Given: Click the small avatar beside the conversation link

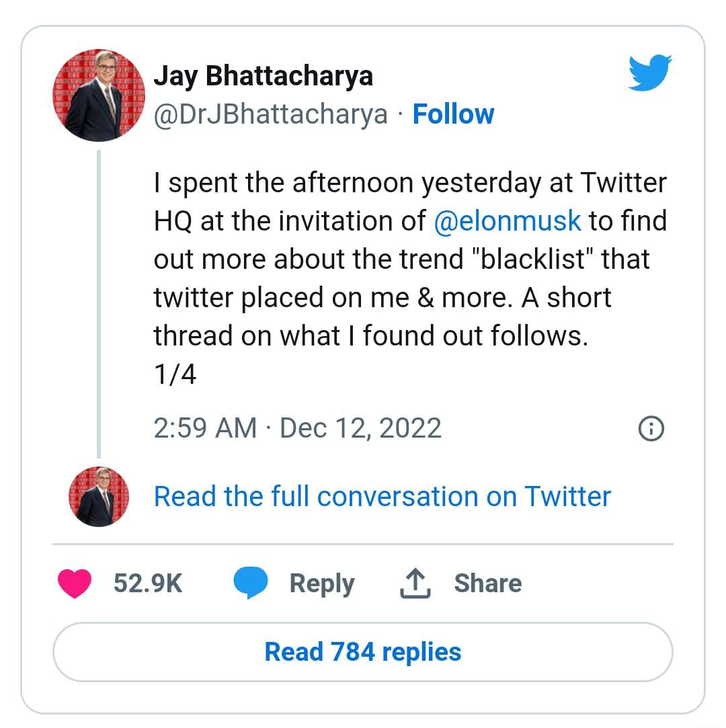Looking at the screenshot, I should (99, 497).
